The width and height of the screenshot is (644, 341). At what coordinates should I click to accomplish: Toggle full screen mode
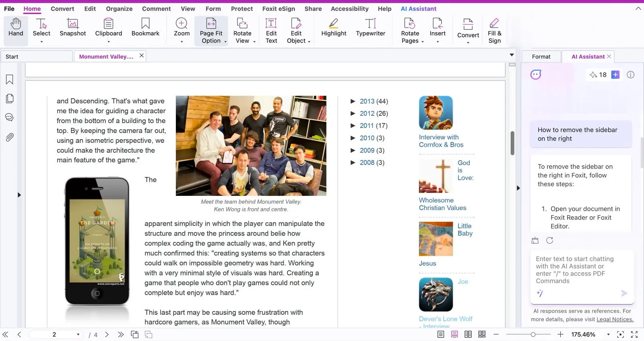tap(634, 335)
